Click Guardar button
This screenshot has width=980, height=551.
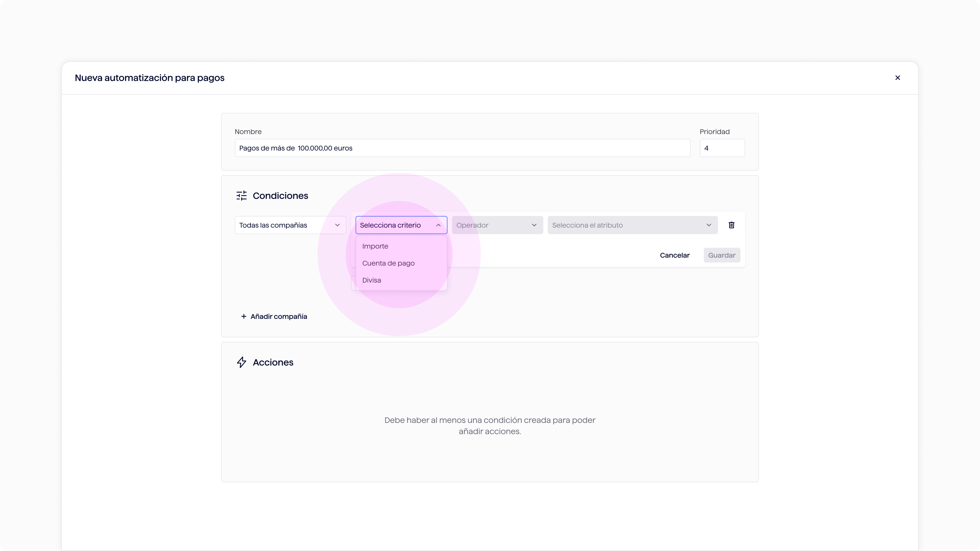pos(722,255)
